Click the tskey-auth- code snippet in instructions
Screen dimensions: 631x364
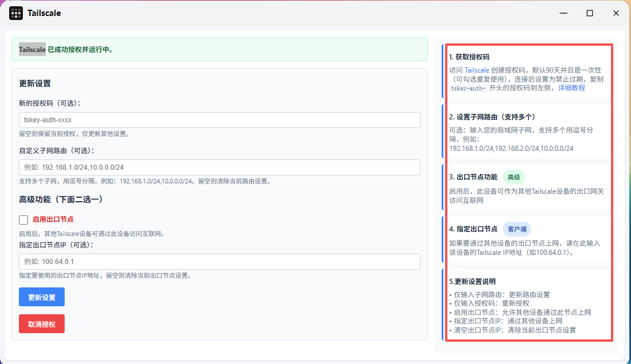pyautogui.click(x=467, y=89)
